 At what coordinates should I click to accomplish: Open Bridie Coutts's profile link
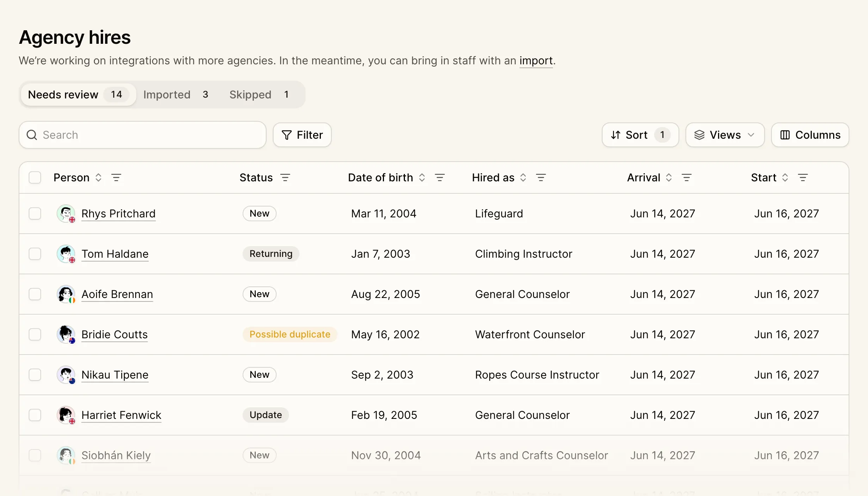(x=114, y=334)
